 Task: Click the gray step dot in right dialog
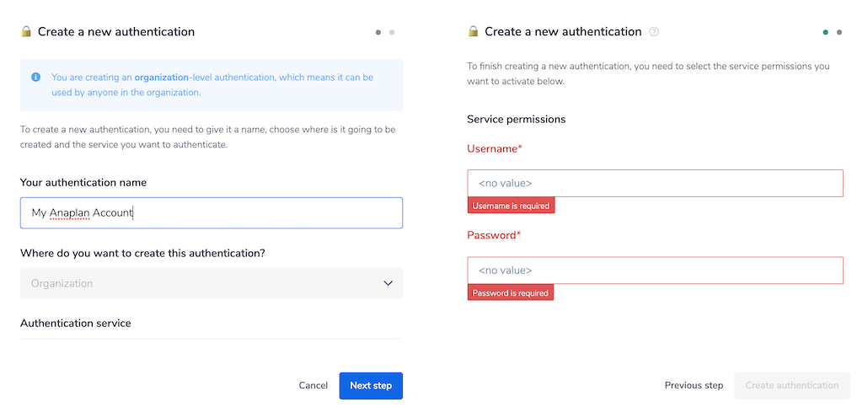coord(839,32)
